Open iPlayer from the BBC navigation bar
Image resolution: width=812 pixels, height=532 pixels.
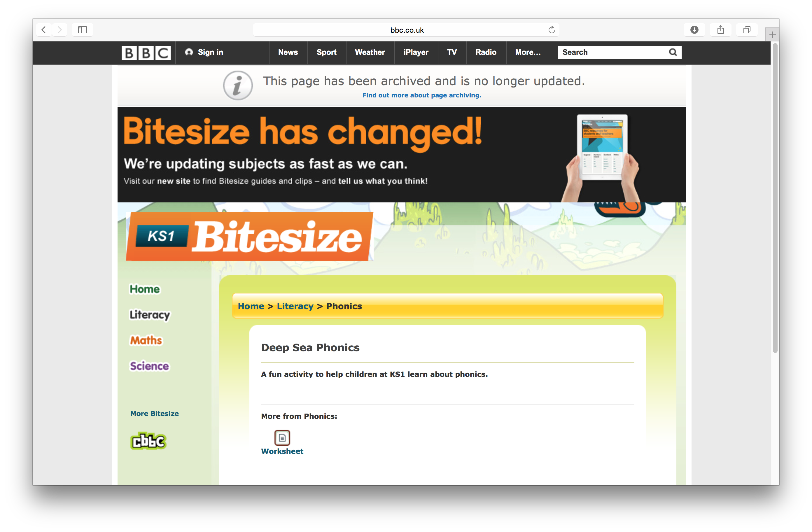[x=416, y=52]
